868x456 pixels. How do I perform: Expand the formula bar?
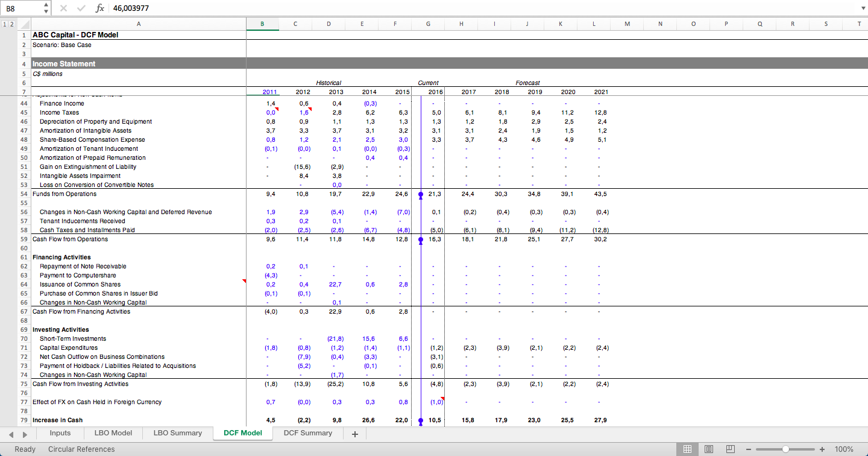pyautogui.click(x=863, y=8)
